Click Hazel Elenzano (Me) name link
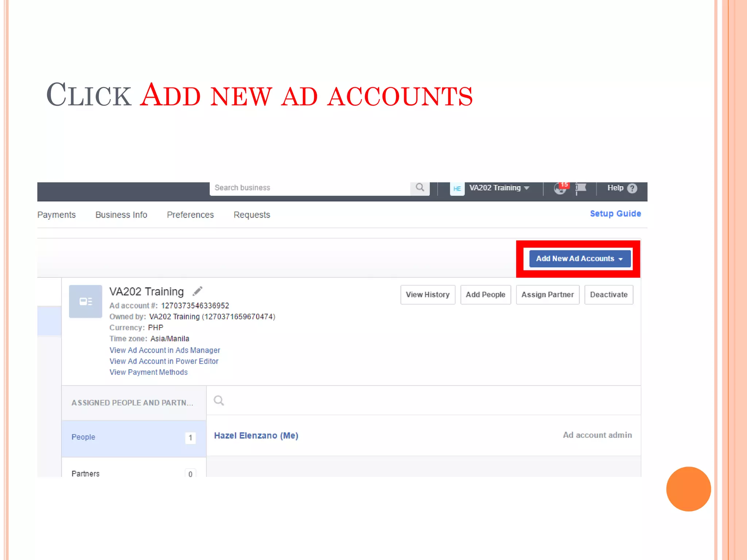 (256, 436)
